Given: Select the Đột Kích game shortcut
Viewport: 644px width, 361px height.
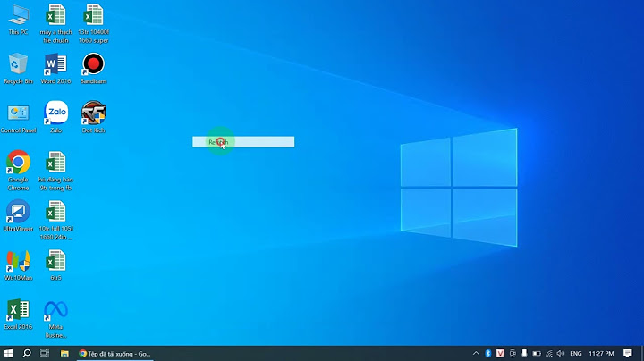Looking at the screenshot, I should click(94, 117).
